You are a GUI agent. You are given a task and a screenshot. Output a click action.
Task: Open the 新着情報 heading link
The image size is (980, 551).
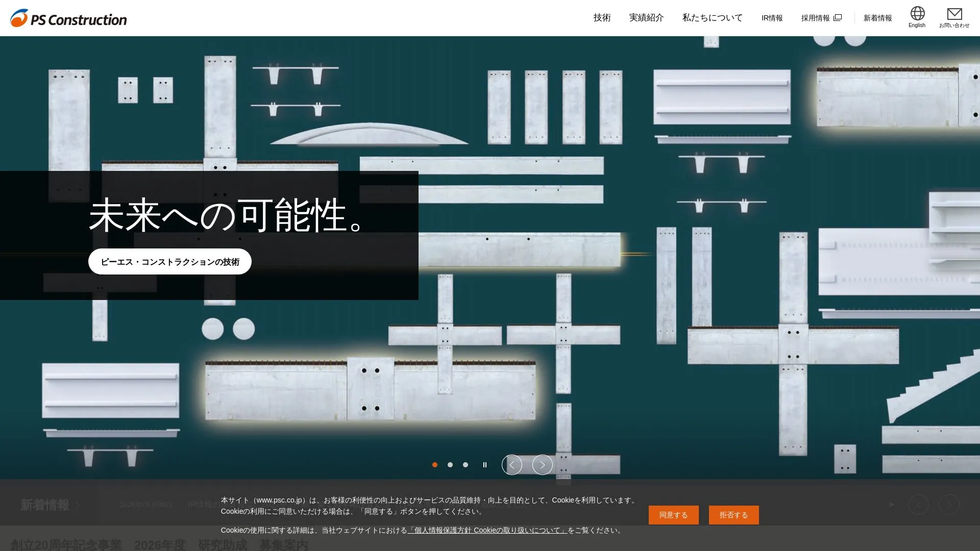[50, 505]
